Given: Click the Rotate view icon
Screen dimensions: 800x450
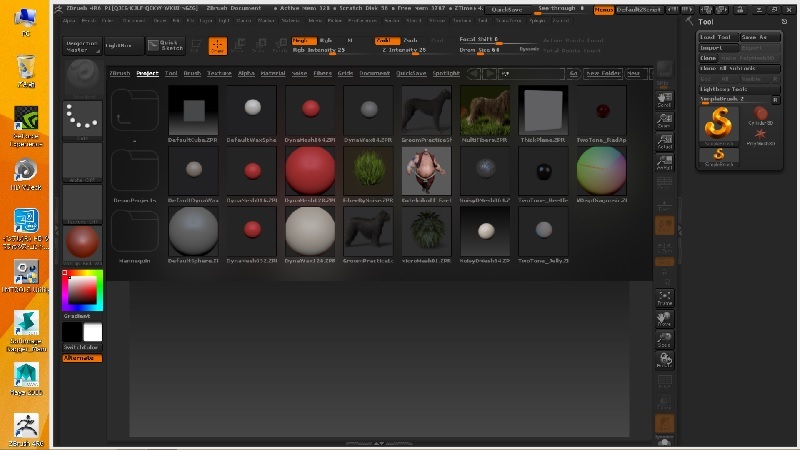Looking at the screenshot, I should coord(664,360).
